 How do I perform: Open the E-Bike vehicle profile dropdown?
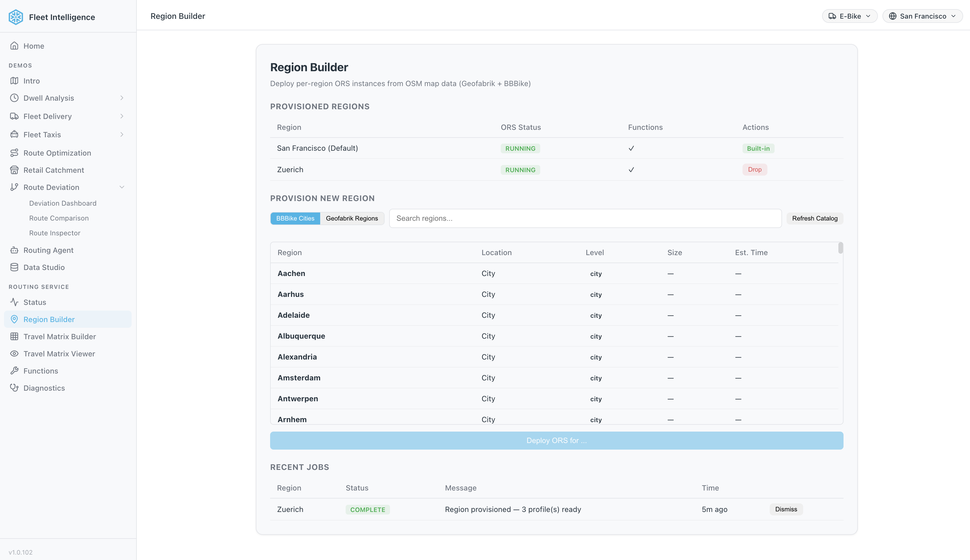pos(849,16)
